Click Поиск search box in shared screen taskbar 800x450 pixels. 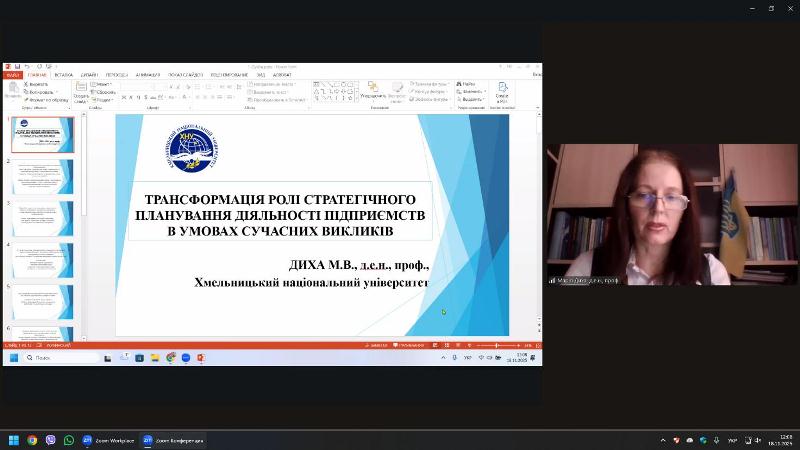tap(61, 358)
